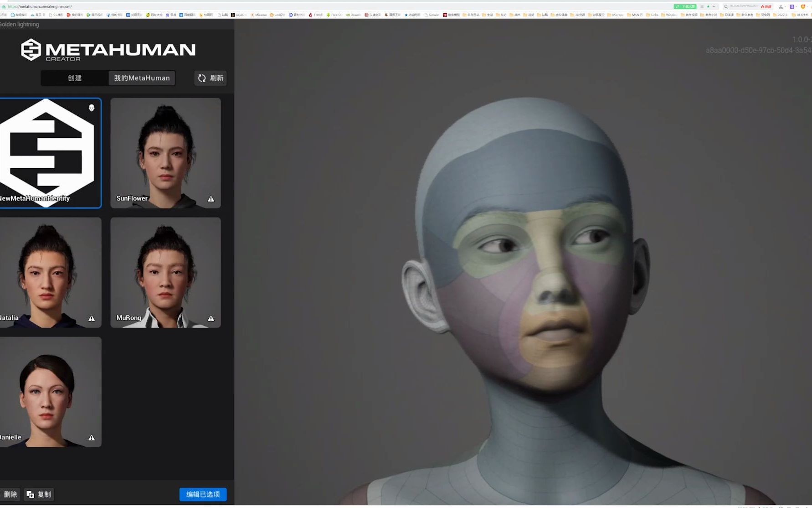The image size is (812, 508).
Task: Click the duplicate icon next to 复制
Action: [x=30, y=494]
